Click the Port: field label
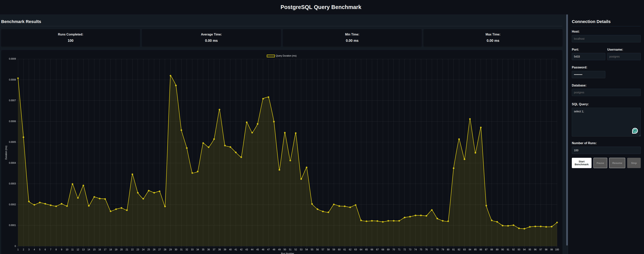 (x=575, y=49)
